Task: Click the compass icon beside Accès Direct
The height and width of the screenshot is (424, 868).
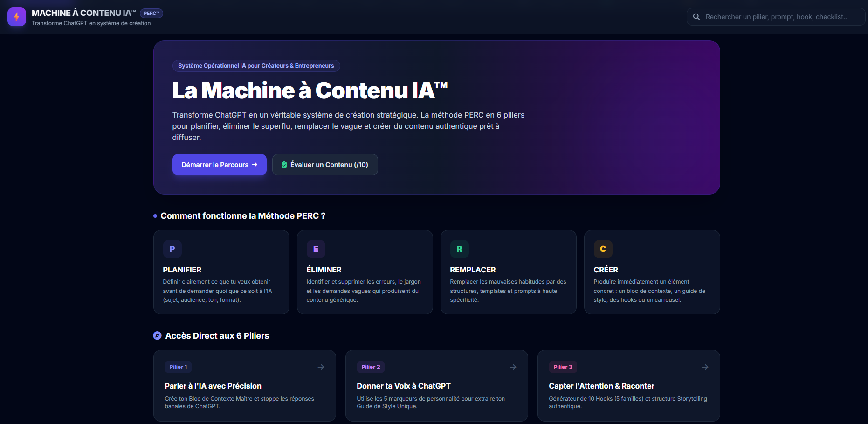Action: tap(158, 335)
